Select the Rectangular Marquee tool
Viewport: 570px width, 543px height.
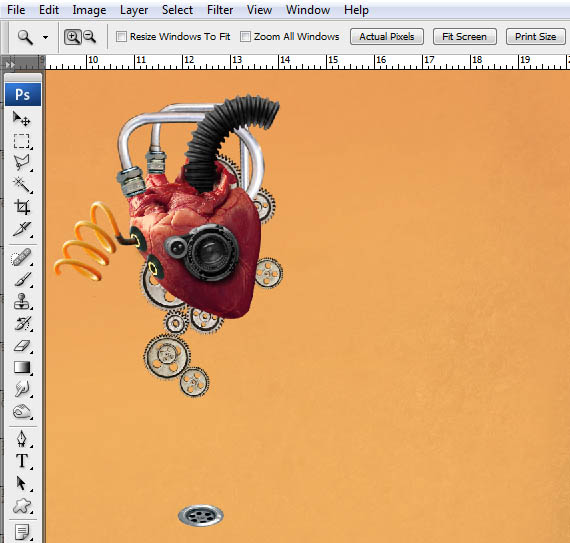[21, 141]
